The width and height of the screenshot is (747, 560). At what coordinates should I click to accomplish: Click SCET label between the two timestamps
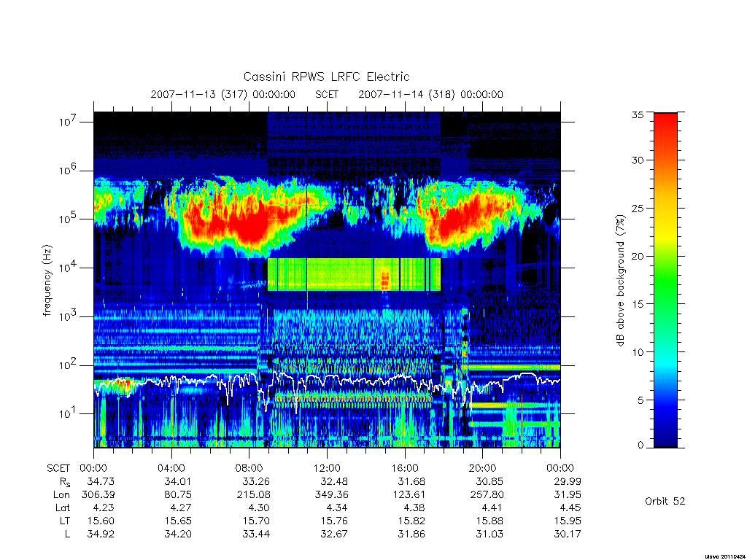click(x=327, y=94)
